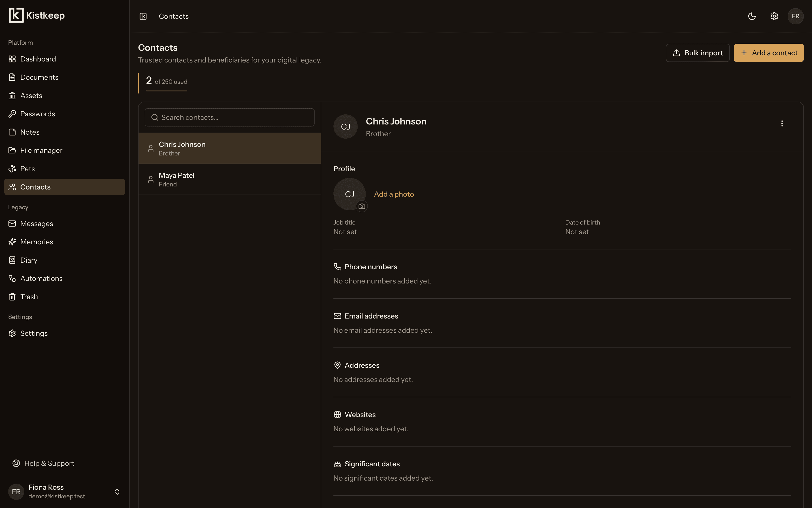This screenshot has height=508, width=812.
Task: Collapse the sidebar using the panel icon
Action: point(143,16)
